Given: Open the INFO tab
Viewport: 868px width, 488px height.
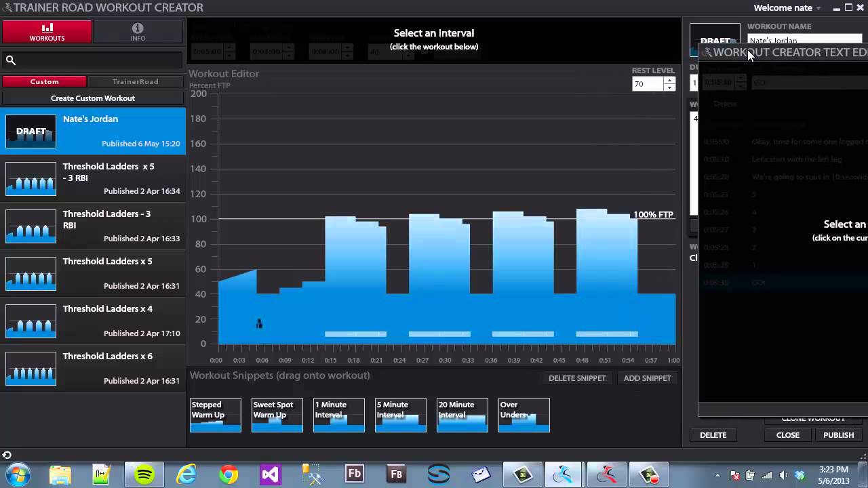Looking at the screenshot, I should 138,32.
